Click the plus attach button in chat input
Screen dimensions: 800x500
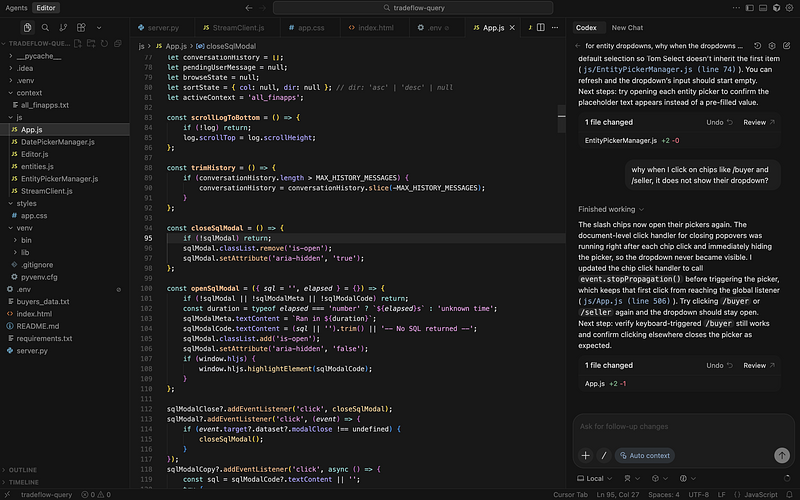pos(586,455)
